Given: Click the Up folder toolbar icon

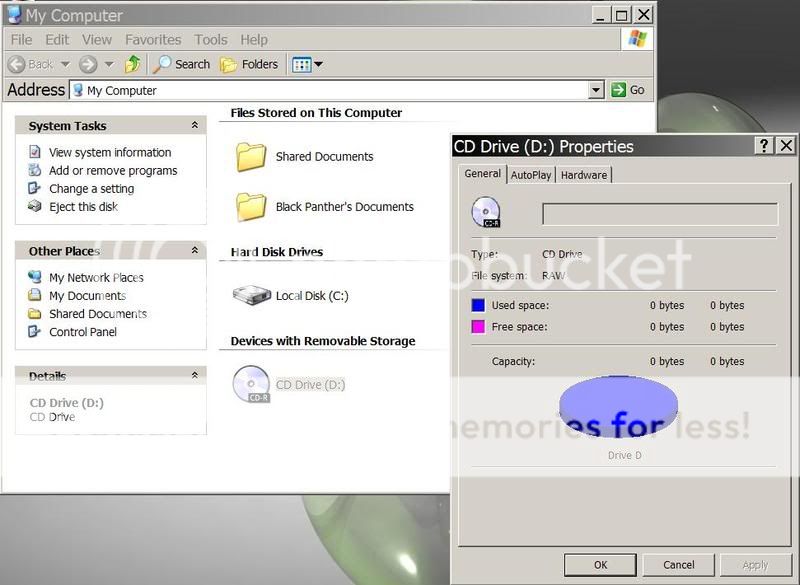Looking at the screenshot, I should 132,64.
